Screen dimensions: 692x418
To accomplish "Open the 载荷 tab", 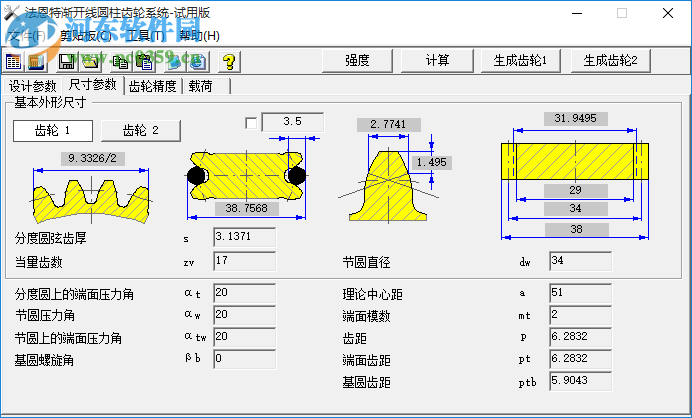I will click(201, 86).
